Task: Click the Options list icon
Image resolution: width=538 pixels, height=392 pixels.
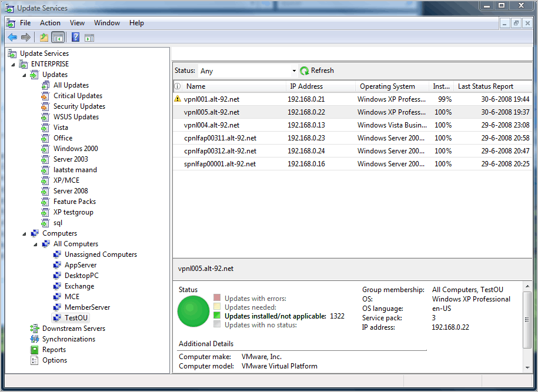Action: pos(34,360)
